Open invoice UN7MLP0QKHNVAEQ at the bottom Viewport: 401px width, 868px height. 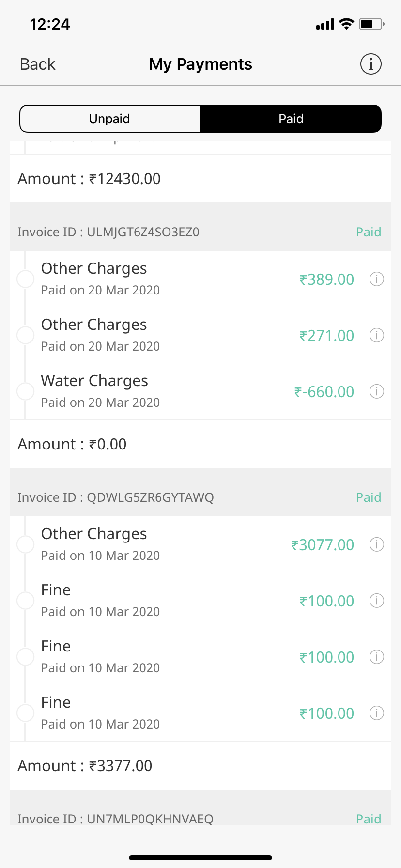coord(115,819)
